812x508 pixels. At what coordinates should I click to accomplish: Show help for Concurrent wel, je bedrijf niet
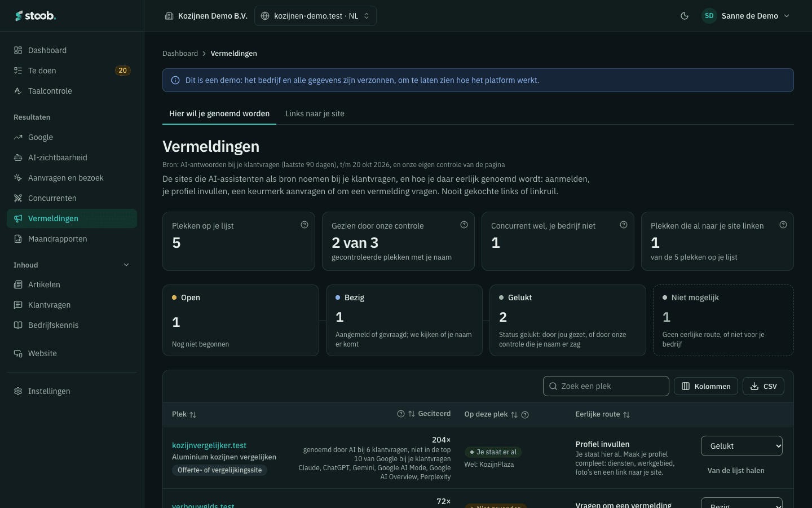click(x=624, y=225)
